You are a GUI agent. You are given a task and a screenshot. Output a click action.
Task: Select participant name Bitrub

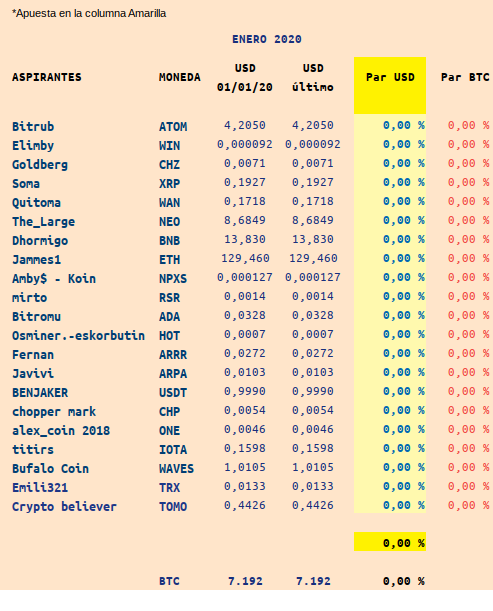tap(33, 127)
